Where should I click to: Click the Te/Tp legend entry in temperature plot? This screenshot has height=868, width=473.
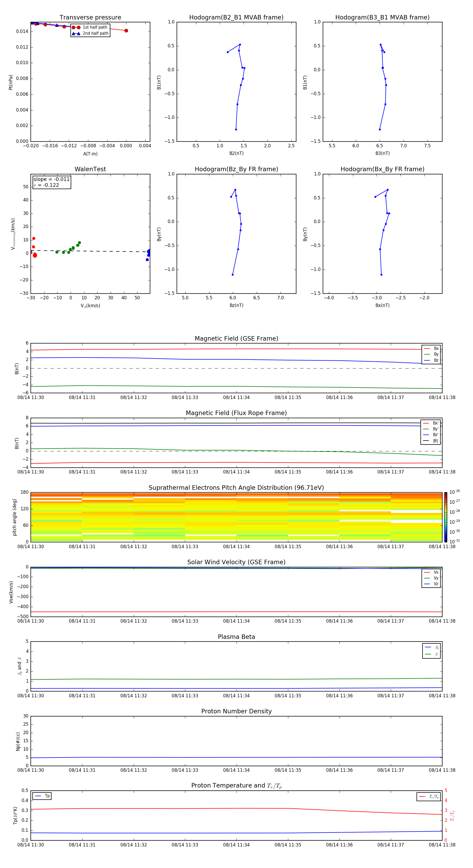[429, 796]
